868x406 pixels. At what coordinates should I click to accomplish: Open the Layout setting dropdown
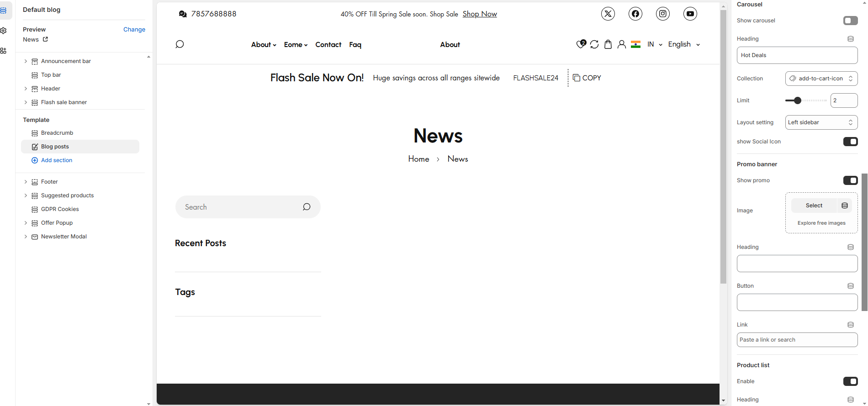point(821,122)
